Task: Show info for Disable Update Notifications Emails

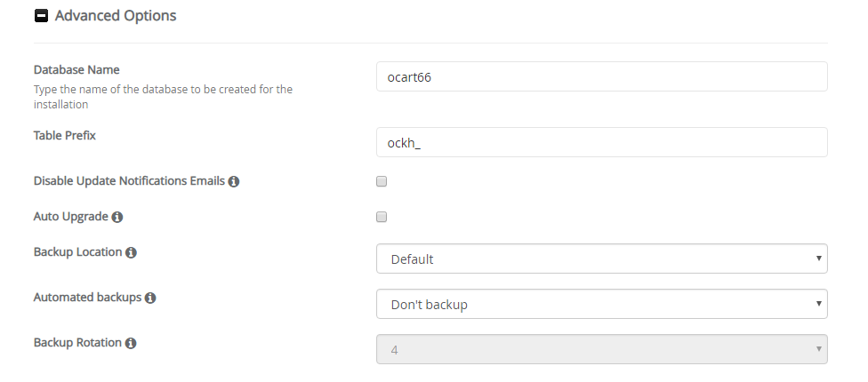Action: point(234,181)
